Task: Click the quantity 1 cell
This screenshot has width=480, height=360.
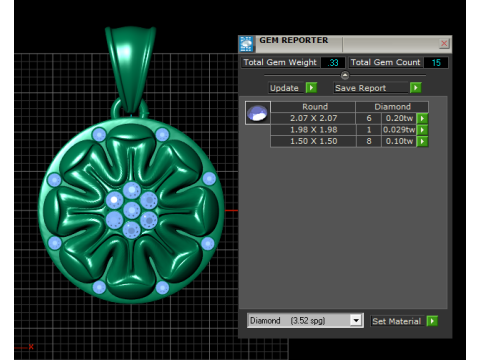Action: point(369,130)
